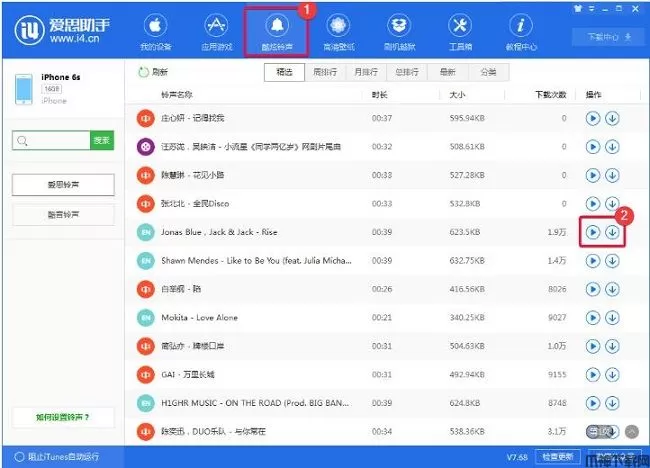This screenshot has height=468, width=650.
Task: Download the GAI 万里长城 ringtone
Action: point(612,374)
